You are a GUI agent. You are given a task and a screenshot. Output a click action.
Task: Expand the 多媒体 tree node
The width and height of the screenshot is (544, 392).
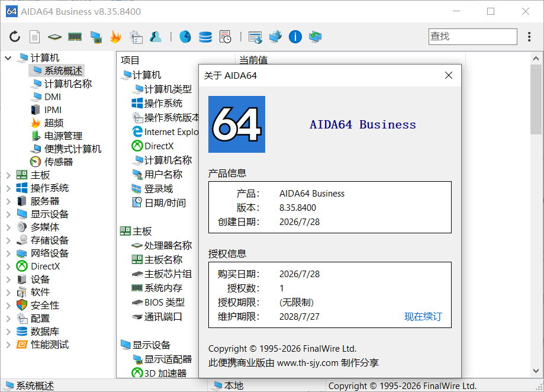[8, 227]
